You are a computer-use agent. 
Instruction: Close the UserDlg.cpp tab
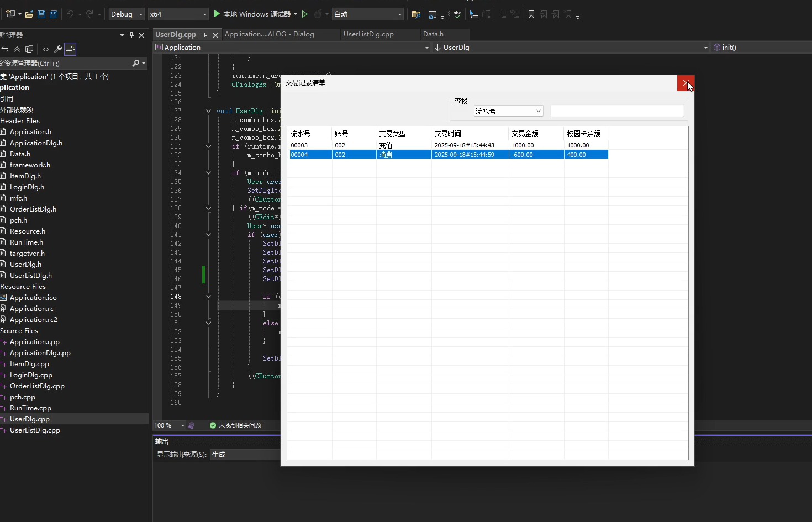[215, 35]
